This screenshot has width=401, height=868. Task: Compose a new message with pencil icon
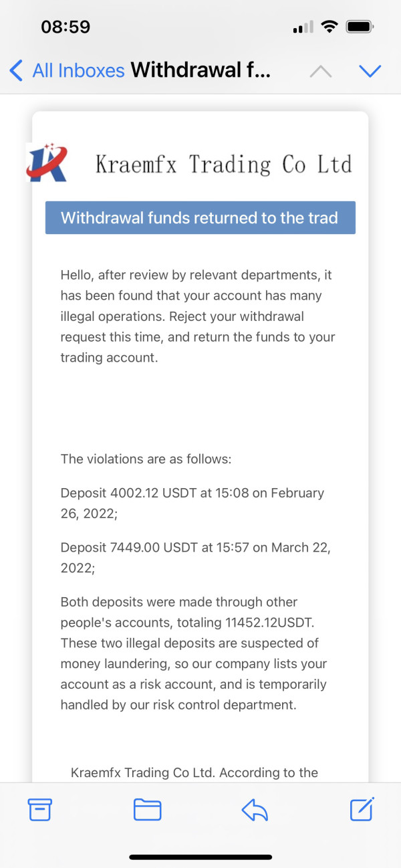click(362, 810)
